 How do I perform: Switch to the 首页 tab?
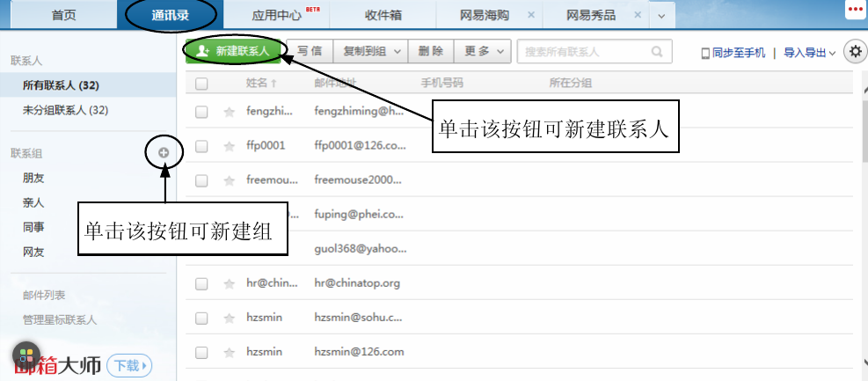click(63, 15)
